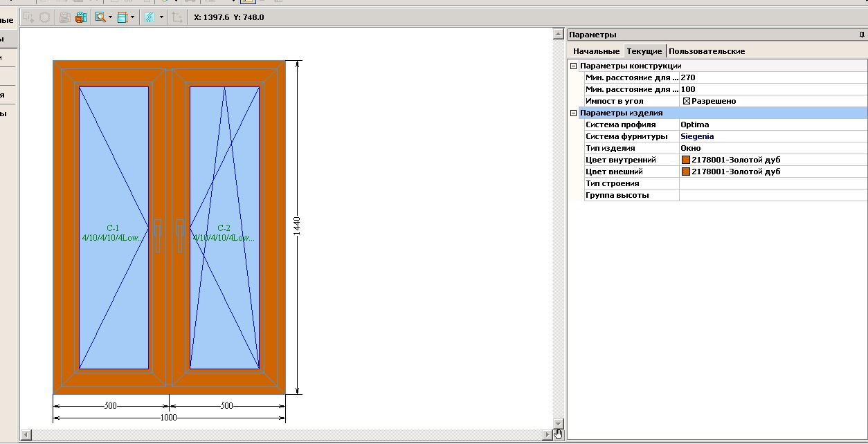The width and height of the screenshot is (868, 444).
Task: Click the canvas horizontal scrollbar left arrow
Action: tap(26, 434)
